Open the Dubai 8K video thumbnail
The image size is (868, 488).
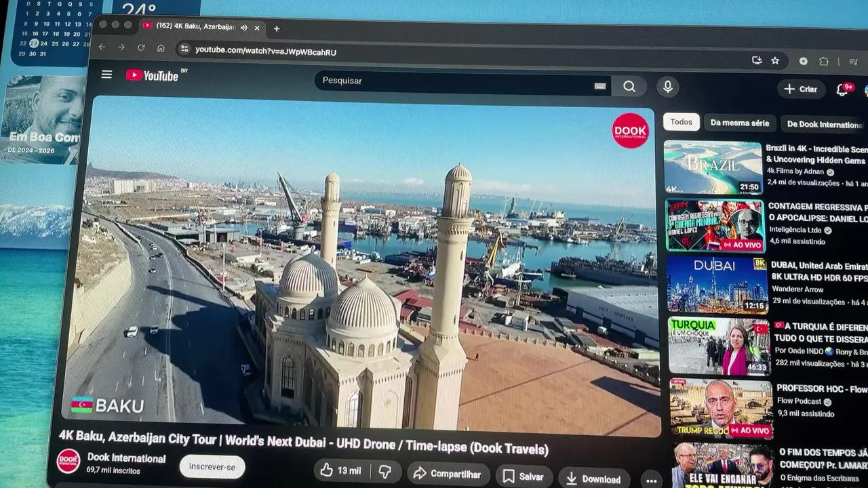pos(717,285)
